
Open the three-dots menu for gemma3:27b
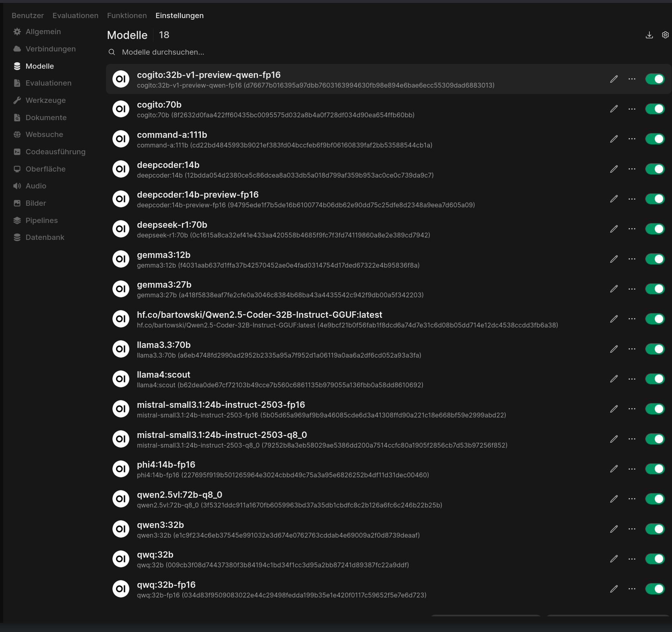(632, 289)
